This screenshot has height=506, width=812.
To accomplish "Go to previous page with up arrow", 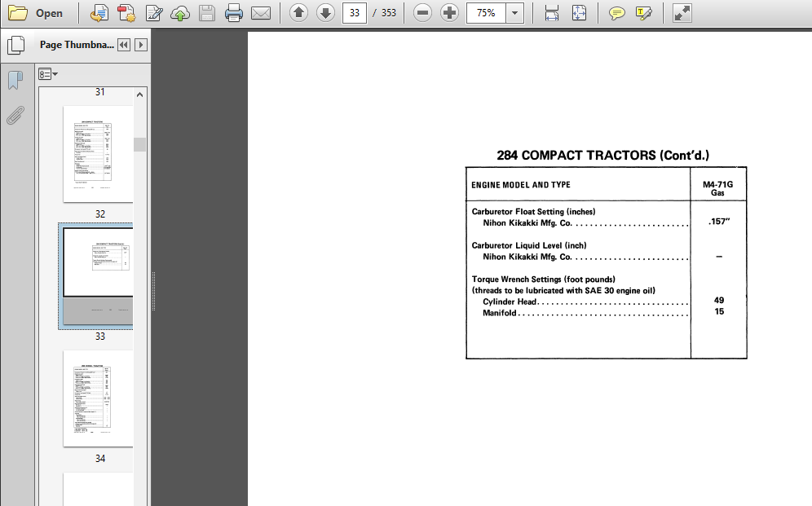I will 299,13.
